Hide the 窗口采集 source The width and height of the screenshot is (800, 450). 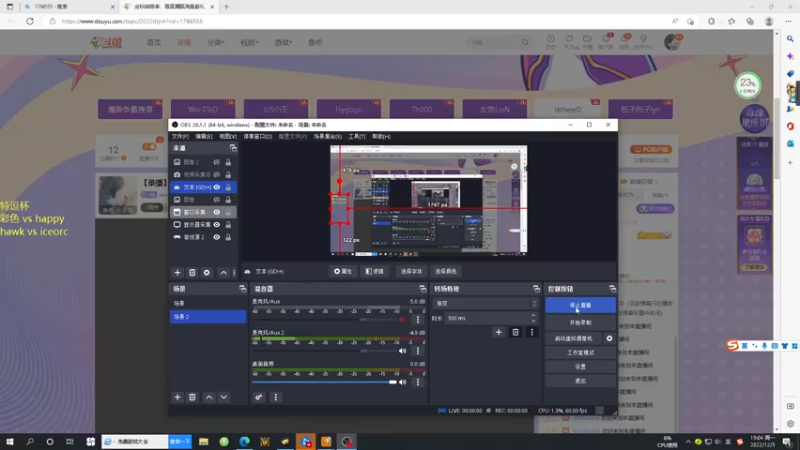[x=216, y=212]
